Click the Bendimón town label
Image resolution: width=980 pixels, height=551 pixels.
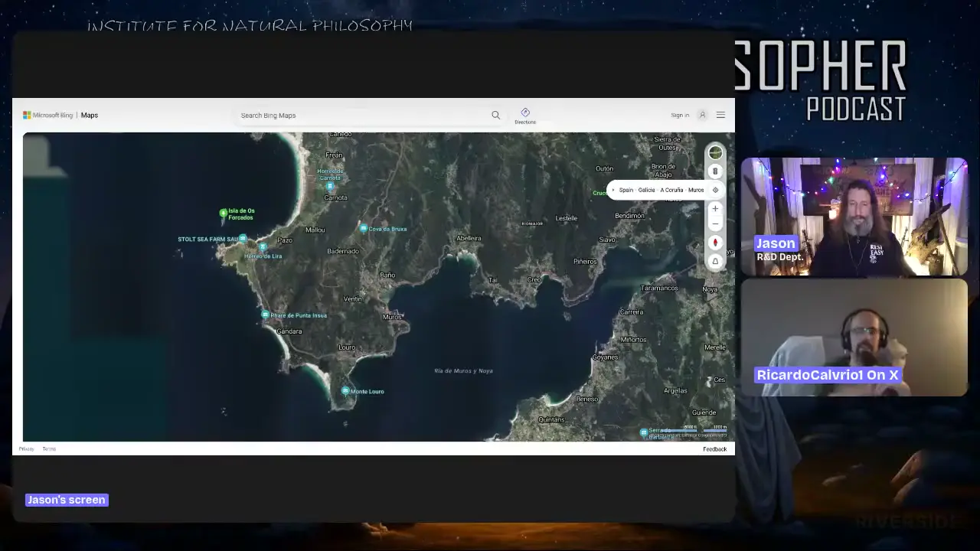pos(630,216)
